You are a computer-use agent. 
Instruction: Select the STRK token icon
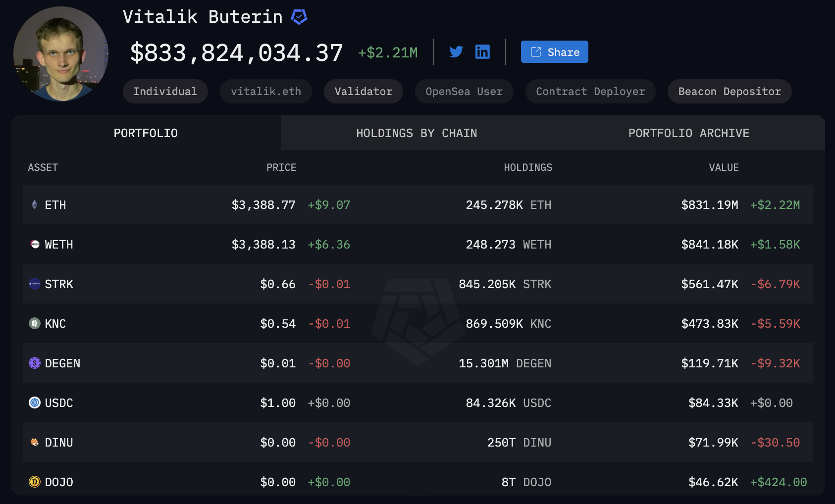coord(35,284)
